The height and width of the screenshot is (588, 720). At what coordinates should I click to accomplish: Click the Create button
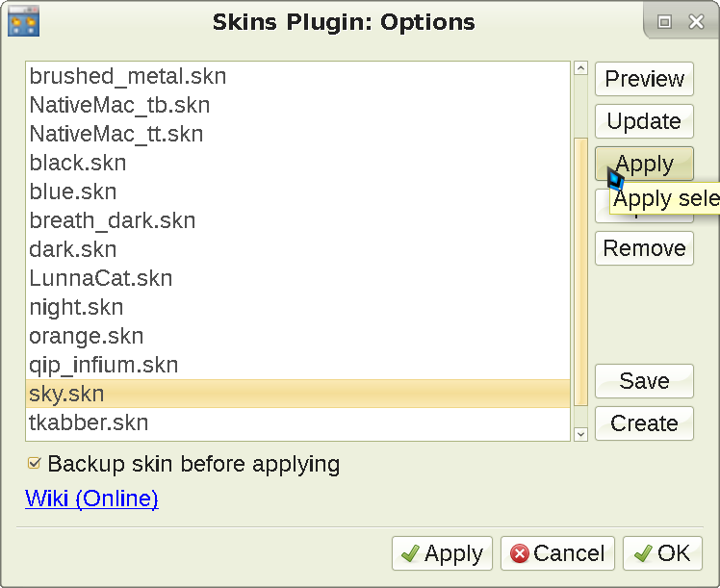pos(644,423)
